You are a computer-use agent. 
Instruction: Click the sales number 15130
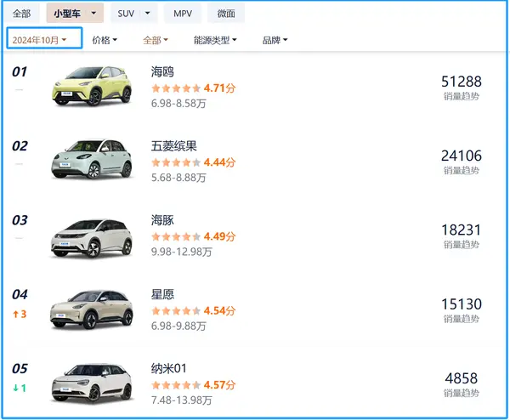click(x=462, y=304)
